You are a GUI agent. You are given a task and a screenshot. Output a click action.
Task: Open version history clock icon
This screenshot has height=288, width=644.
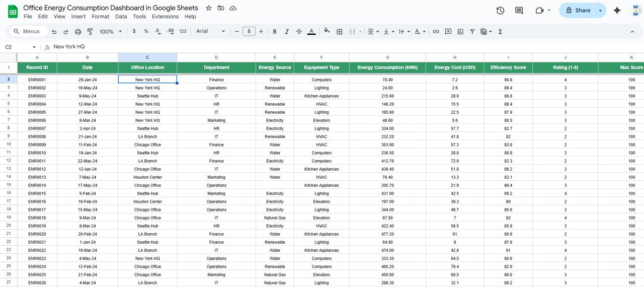(500, 10)
